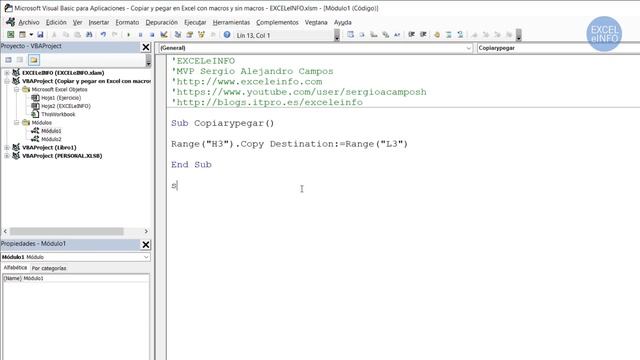The width and height of the screenshot is (640, 360).
Task: Toggle breakpoint with the hand icon
Action: click(x=437, y=35)
